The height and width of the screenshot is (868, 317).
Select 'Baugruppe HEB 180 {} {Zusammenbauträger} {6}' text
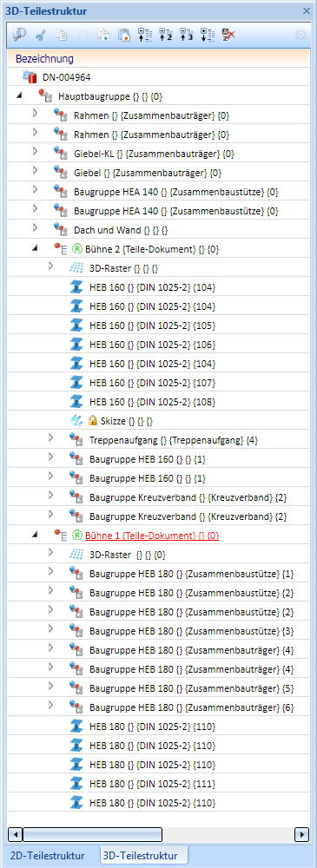point(192,707)
